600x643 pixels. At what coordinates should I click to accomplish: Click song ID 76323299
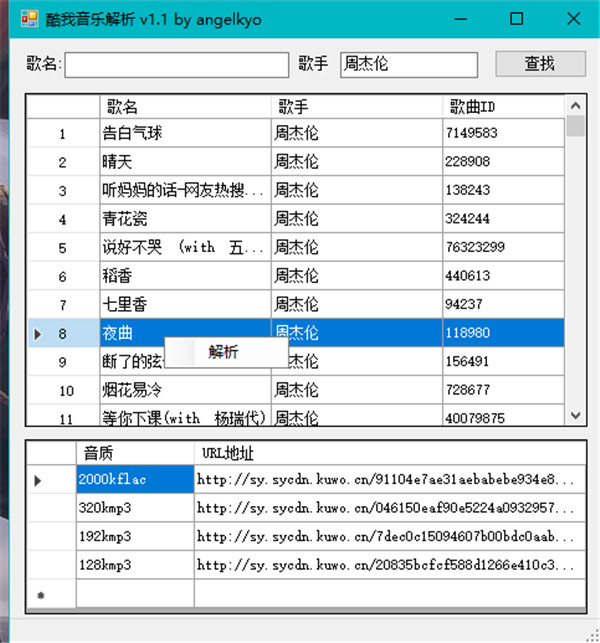click(504, 247)
